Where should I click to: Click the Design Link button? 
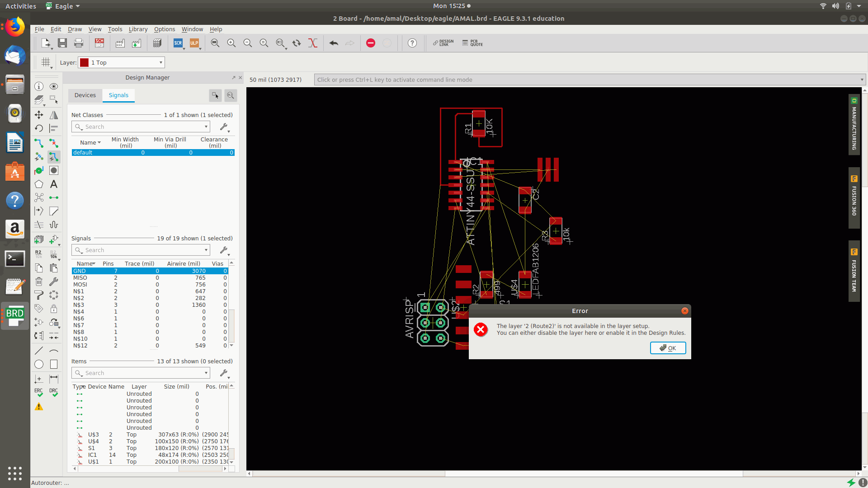tap(443, 43)
